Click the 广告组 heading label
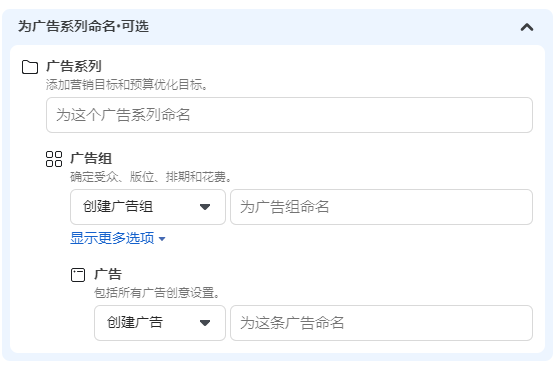558x370 pixels. tap(91, 158)
